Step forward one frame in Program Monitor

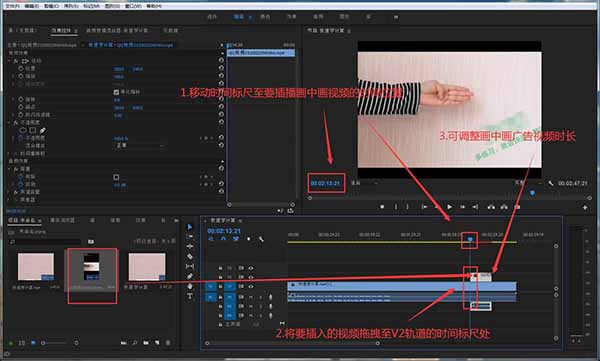click(463, 207)
